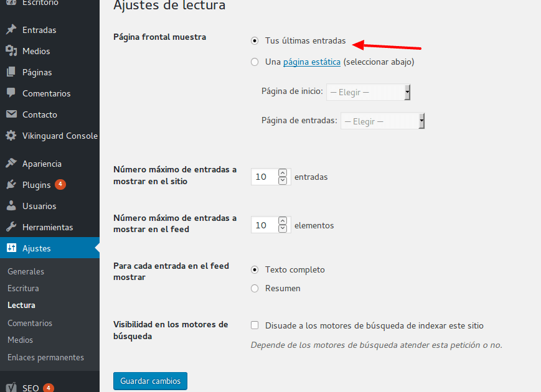Click the Entradas pin icon
Image resolution: width=541 pixels, height=392 pixels.
(11, 30)
